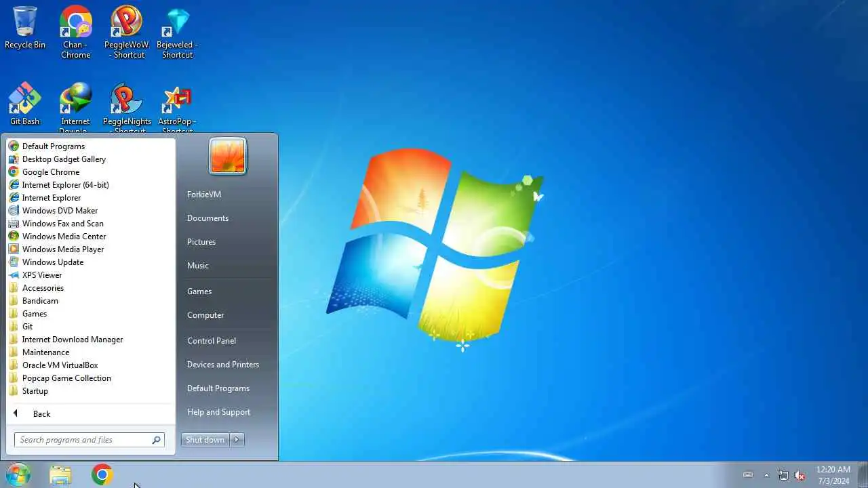The height and width of the screenshot is (488, 868).
Task: Click the Shut down button
Action: pos(205,440)
